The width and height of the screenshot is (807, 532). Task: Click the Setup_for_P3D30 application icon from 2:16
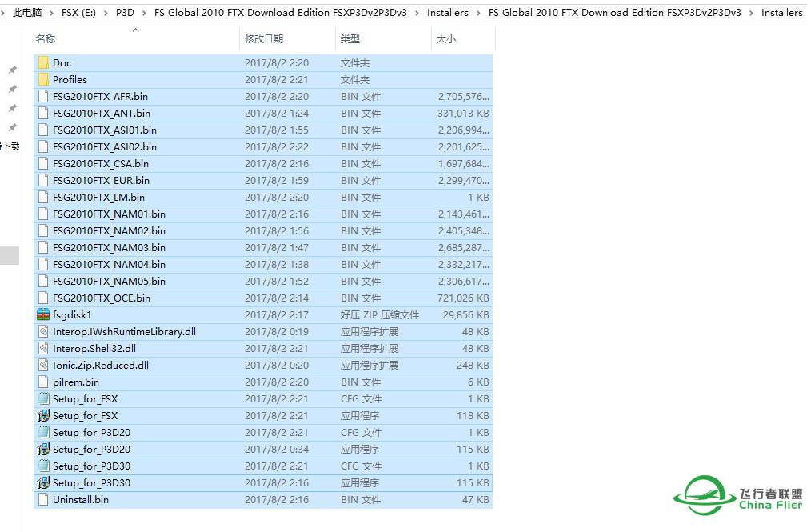pos(43,483)
